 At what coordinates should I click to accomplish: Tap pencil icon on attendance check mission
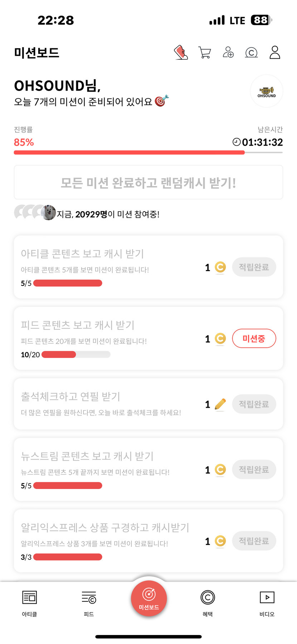click(220, 404)
